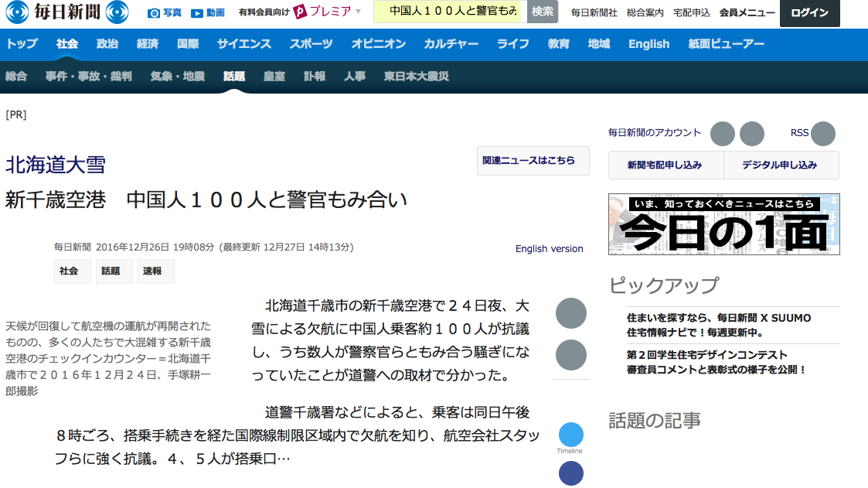
Task: Click first gray circle beside 毎日新聞のアカウント
Action: pos(723,134)
